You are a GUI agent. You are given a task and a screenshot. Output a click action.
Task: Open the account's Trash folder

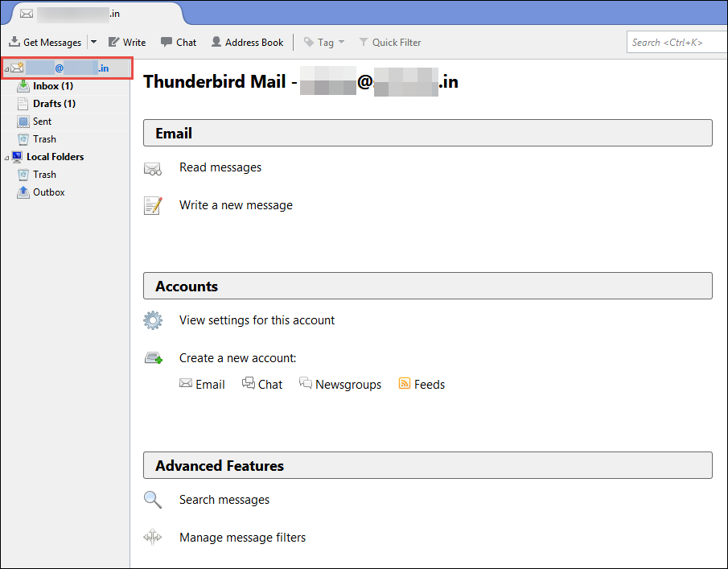[x=44, y=139]
